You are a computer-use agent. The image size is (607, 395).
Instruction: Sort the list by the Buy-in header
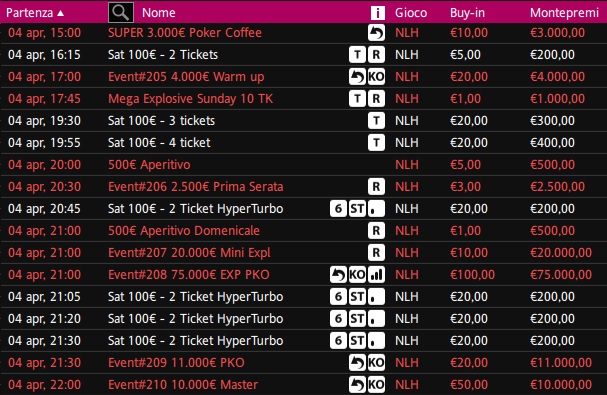pyautogui.click(x=467, y=13)
